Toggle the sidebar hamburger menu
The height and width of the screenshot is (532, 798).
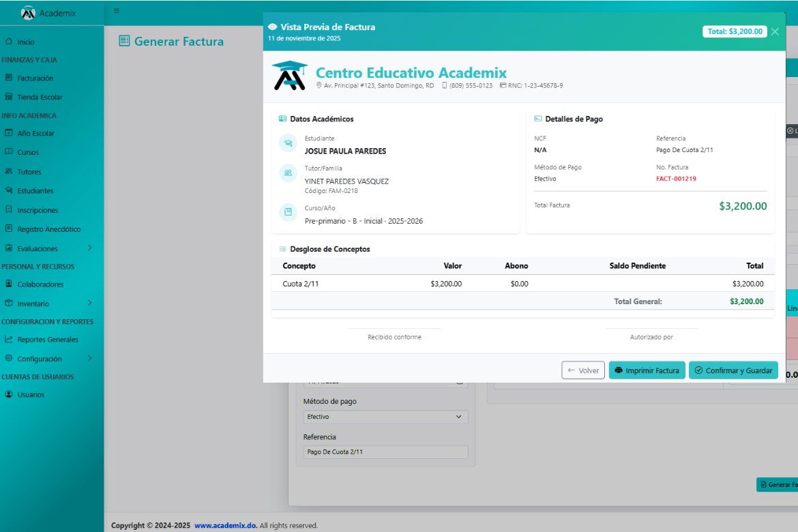117,11
